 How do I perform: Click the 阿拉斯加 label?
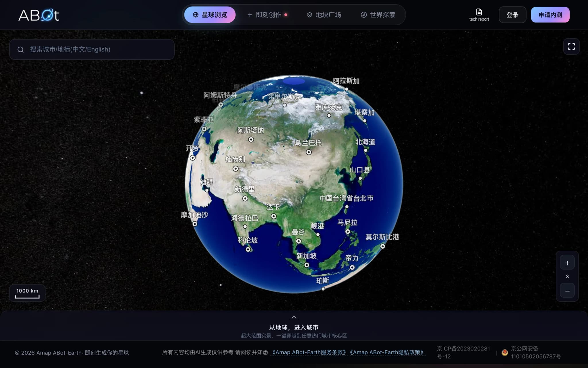coord(346,81)
